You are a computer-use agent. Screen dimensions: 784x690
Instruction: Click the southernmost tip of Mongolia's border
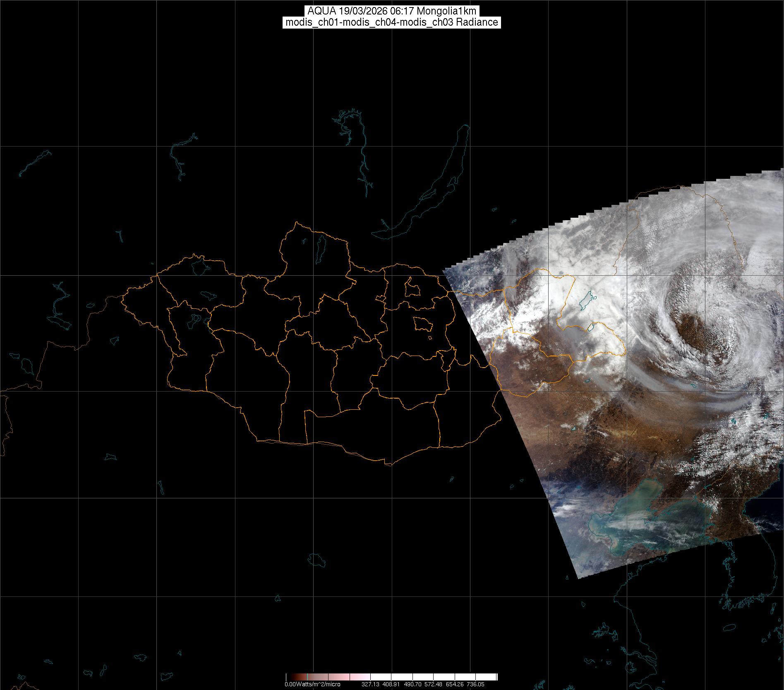[388, 464]
